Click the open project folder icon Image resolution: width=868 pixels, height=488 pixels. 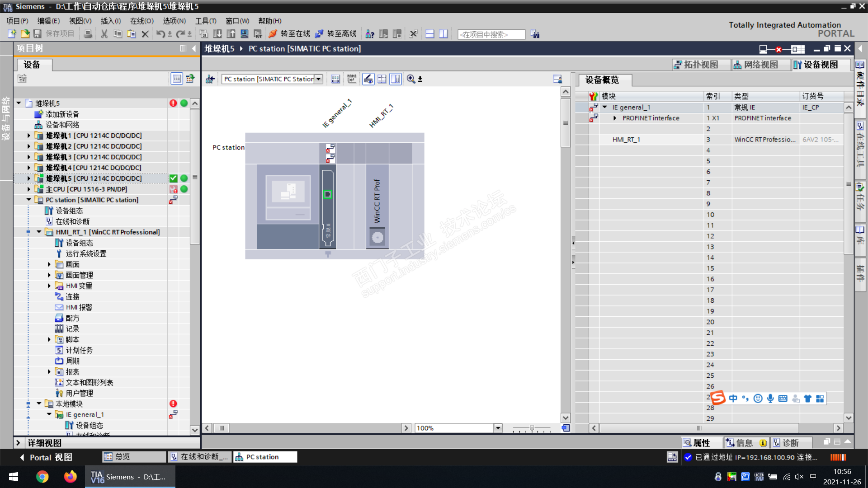pos(25,34)
